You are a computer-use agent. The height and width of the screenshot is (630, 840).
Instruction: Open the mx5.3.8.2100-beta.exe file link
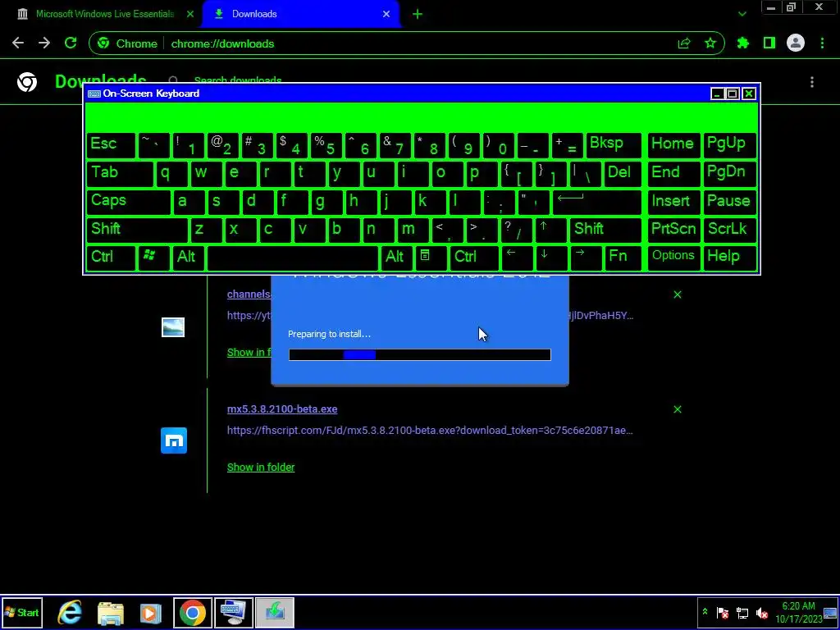point(282,409)
